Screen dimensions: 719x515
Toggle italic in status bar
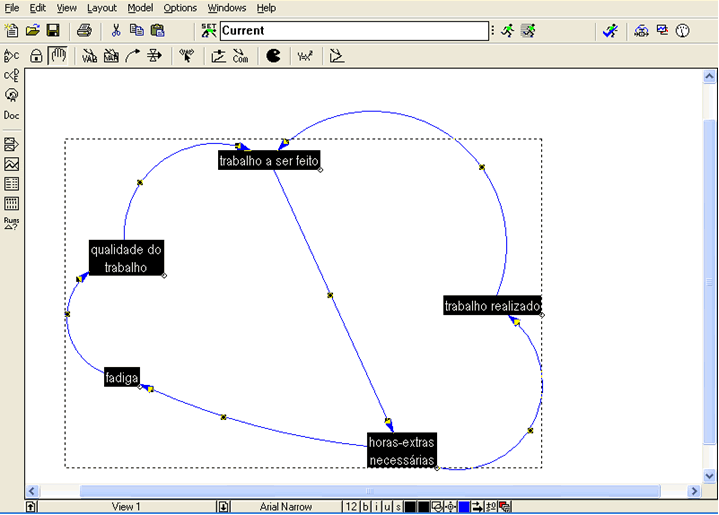tap(376, 507)
